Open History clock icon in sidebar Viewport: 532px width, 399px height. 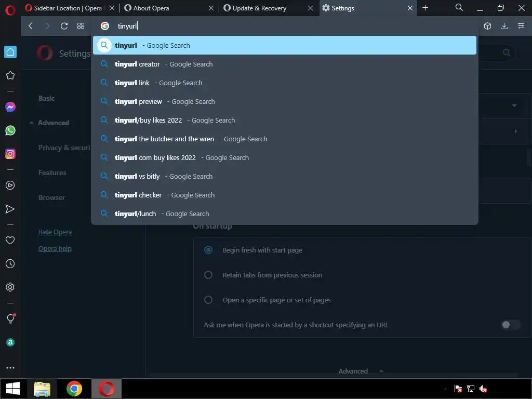[10, 263]
